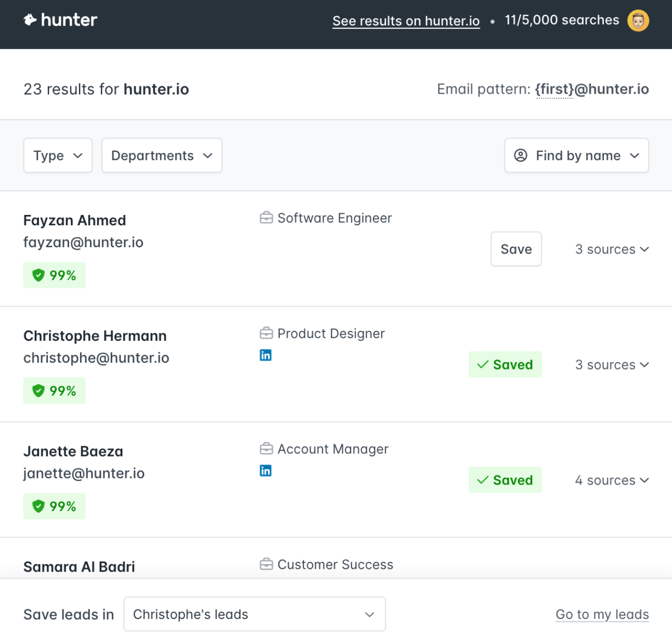Toggle the Saved state for Janette Baeza
The image size is (672, 637).
pos(505,480)
